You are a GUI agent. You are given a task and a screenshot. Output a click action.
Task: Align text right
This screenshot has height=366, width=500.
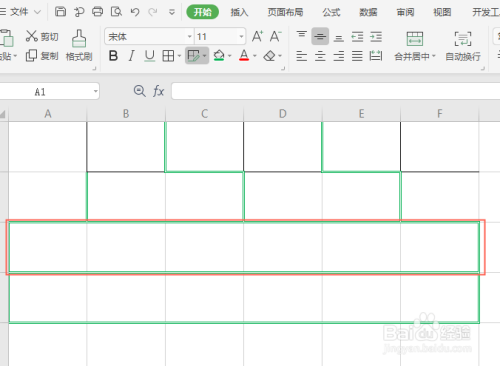[339, 56]
